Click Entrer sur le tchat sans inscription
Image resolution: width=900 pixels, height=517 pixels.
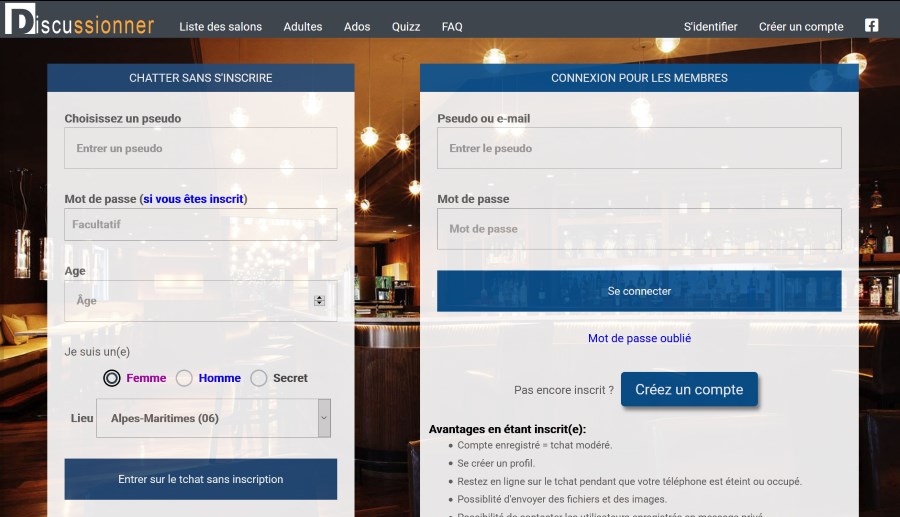(x=201, y=479)
